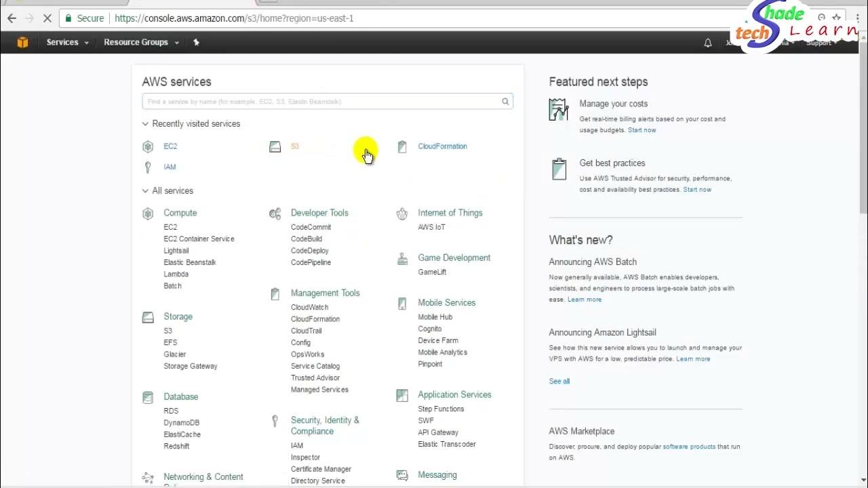
Task: Open Elastic Beanstalk link
Action: click(x=190, y=262)
